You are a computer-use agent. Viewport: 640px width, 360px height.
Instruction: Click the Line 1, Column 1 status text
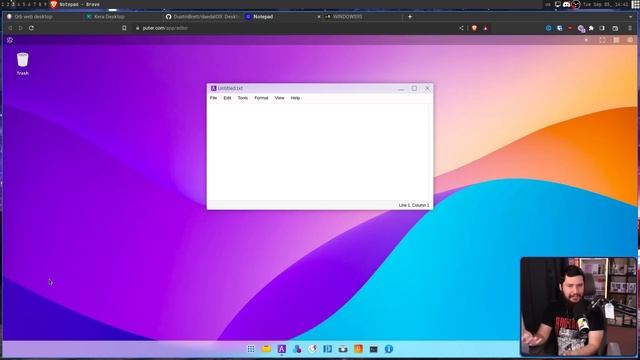pyautogui.click(x=414, y=205)
